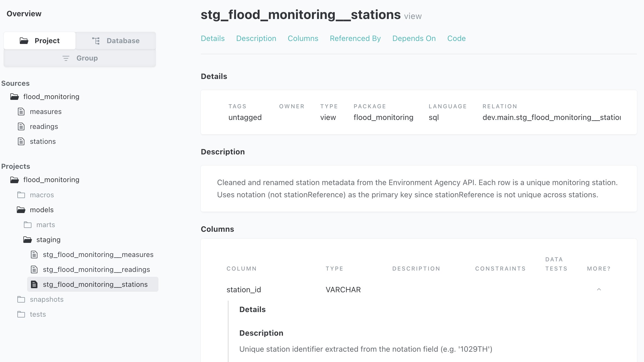Expand the marts folder
Viewport: 644px width, 362px height.
46,225
